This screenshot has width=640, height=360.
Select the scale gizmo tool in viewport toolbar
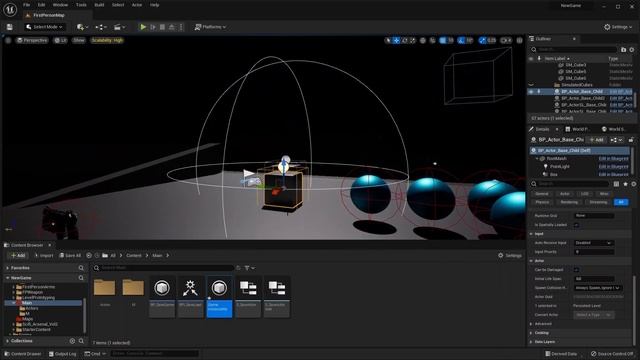point(413,40)
